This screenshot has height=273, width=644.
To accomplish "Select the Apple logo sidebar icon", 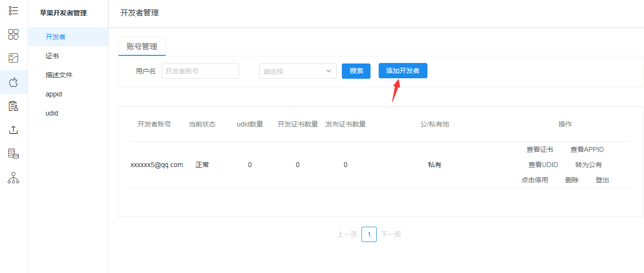I will tap(13, 82).
